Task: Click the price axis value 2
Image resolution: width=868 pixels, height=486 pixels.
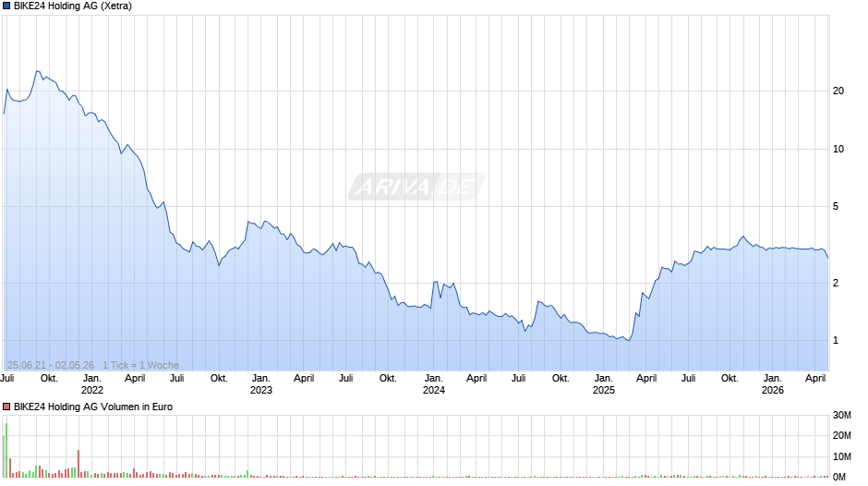Action: 836,283
